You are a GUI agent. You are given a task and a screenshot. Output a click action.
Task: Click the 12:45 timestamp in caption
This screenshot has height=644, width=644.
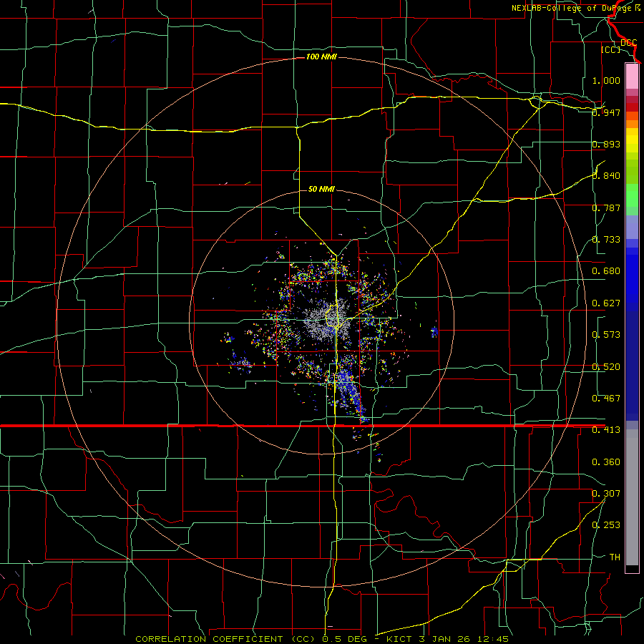493,639
